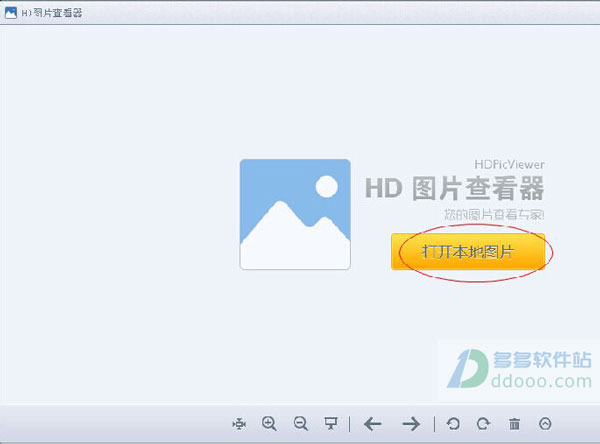Expand the toolbar with the circled up-arrow icon
The width and height of the screenshot is (600, 444).
pos(545,424)
